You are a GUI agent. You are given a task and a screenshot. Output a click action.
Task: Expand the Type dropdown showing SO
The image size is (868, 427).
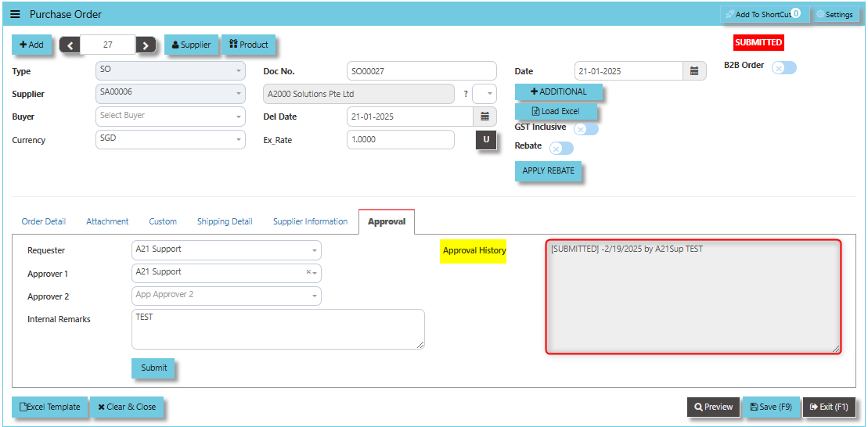coord(171,71)
